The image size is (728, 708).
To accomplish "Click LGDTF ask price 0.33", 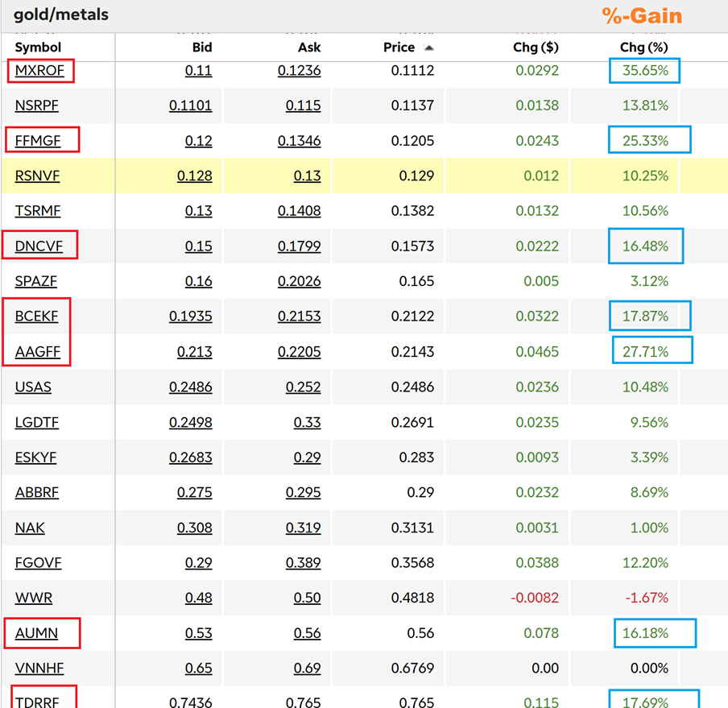I will coord(307,423).
